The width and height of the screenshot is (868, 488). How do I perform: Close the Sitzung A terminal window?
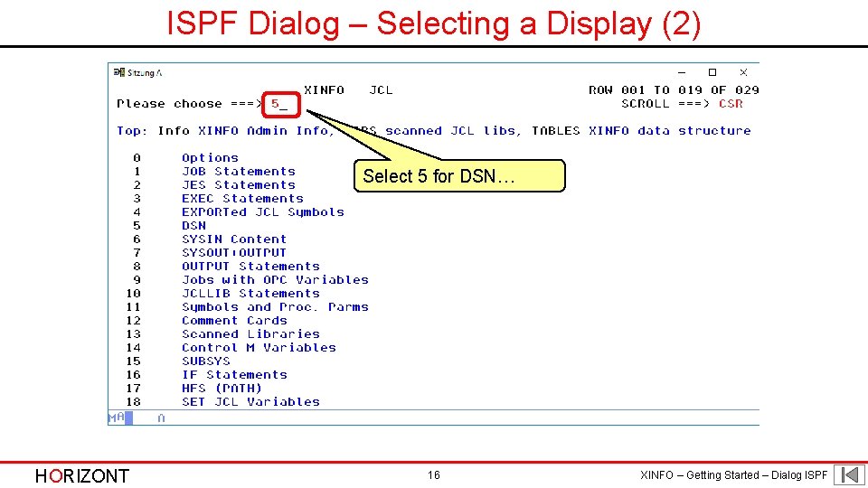coord(743,72)
